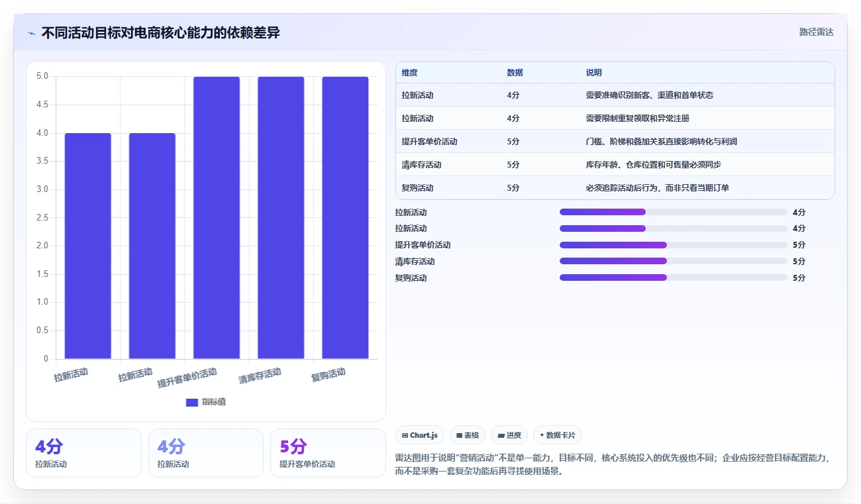Image resolution: width=861 pixels, height=504 pixels.
Task: Click the 数据 table column header
Action: coord(515,73)
